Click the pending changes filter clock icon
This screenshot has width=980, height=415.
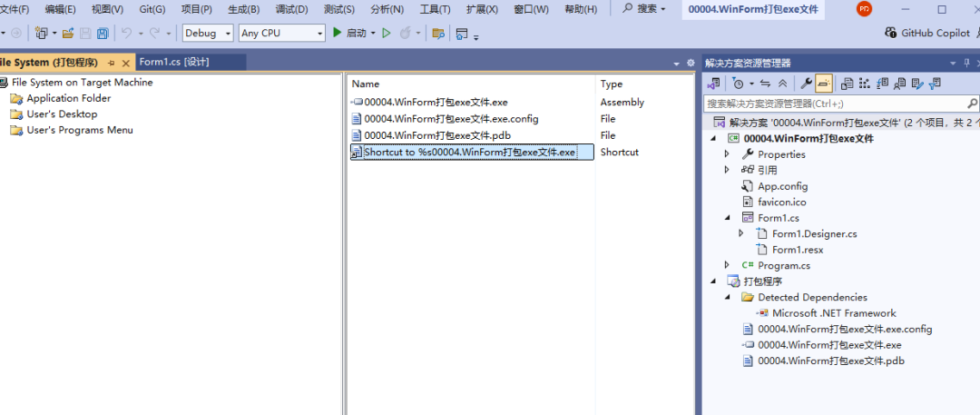(x=739, y=84)
